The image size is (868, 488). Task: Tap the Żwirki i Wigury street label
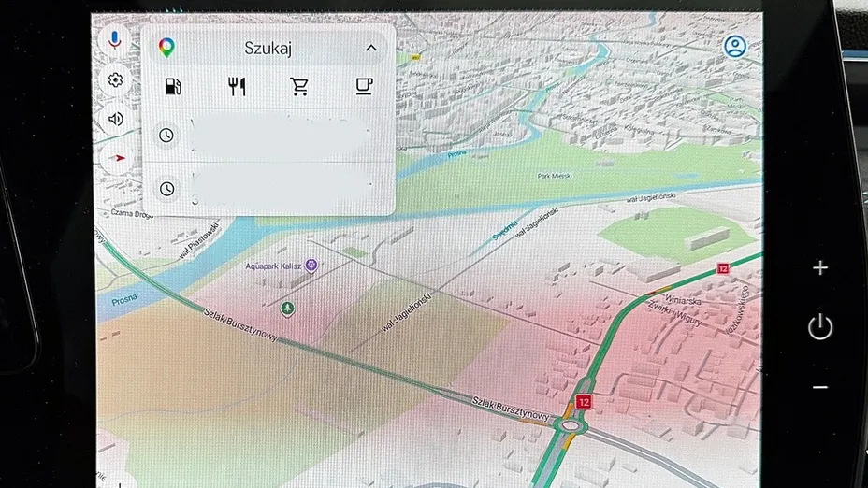[x=674, y=314]
